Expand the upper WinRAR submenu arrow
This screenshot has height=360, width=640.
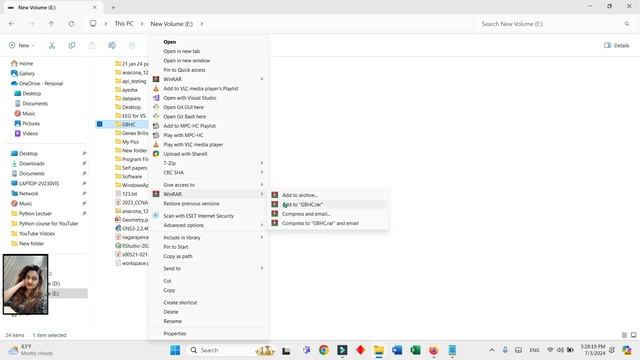[262, 79]
